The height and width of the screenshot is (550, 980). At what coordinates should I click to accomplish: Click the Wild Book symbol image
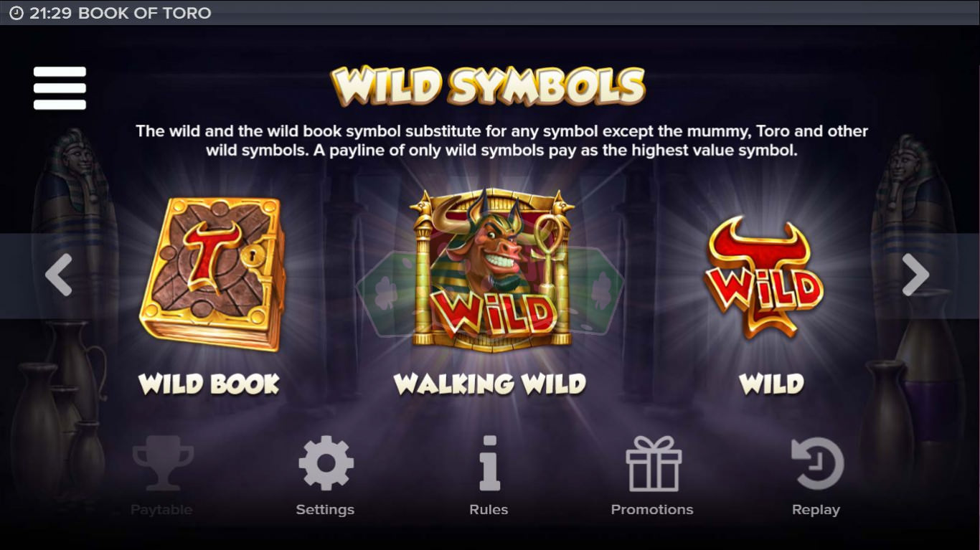tap(212, 275)
